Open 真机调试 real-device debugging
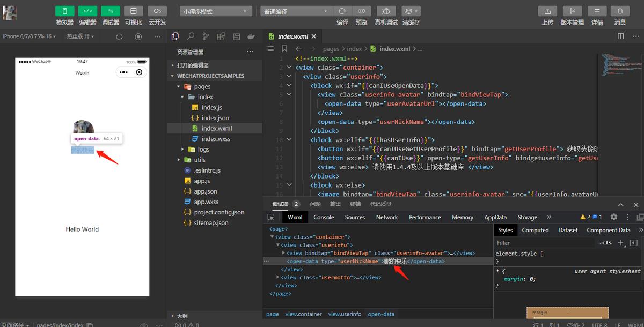 (x=386, y=11)
